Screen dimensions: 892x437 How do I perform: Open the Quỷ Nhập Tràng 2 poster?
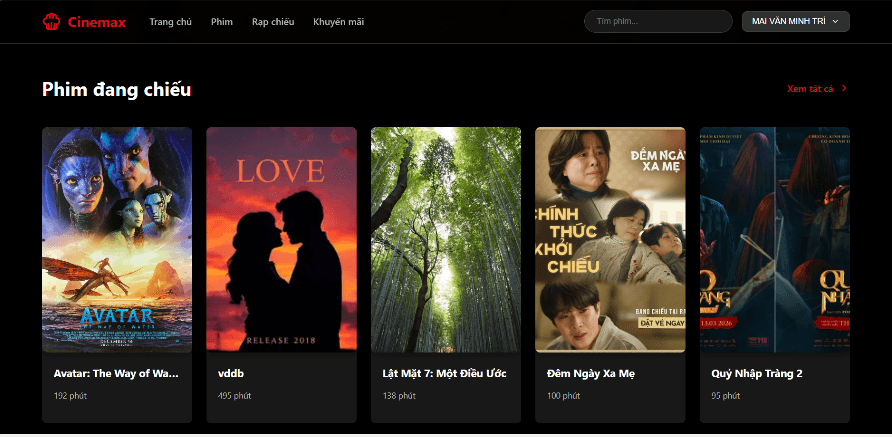pyautogui.click(x=775, y=240)
